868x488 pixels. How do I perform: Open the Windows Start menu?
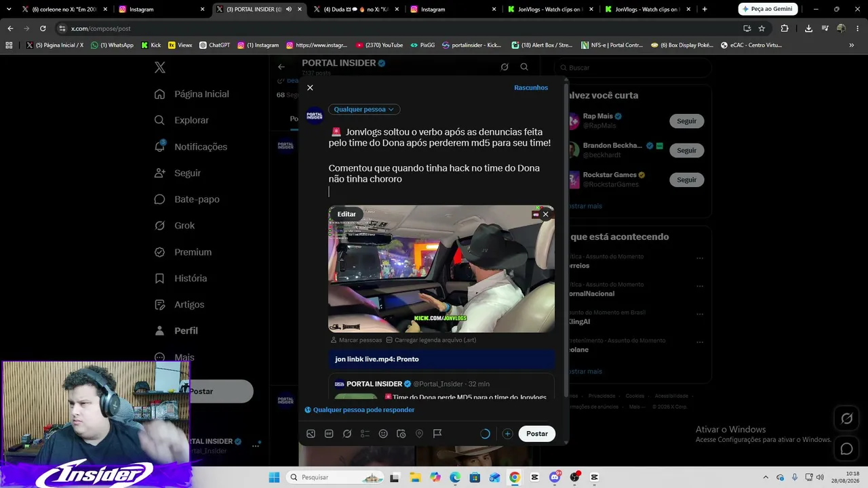tap(274, 477)
